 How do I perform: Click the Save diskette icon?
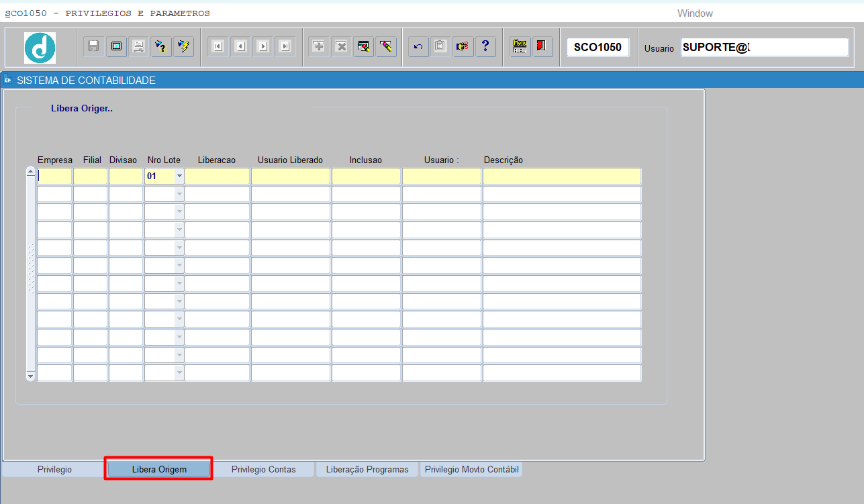click(x=93, y=46)
